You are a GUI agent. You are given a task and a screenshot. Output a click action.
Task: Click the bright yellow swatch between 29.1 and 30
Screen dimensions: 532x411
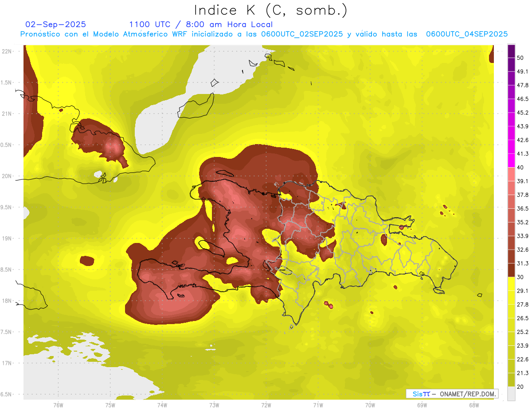tap(511, 284)
